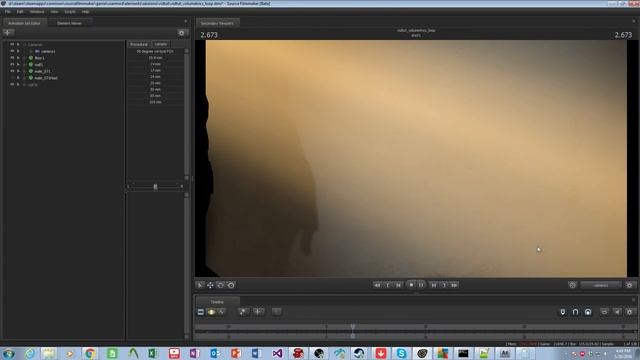
Task: Click the play/pause button
Action: [x=421, y=285]
